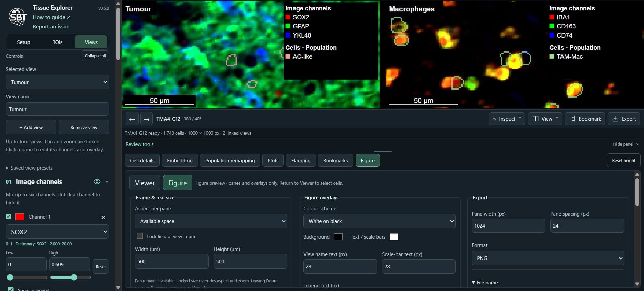The width and height of the screenshot is (644, 291).
Task: Toggle Image channels eye visibility
Action: (97, 181)
